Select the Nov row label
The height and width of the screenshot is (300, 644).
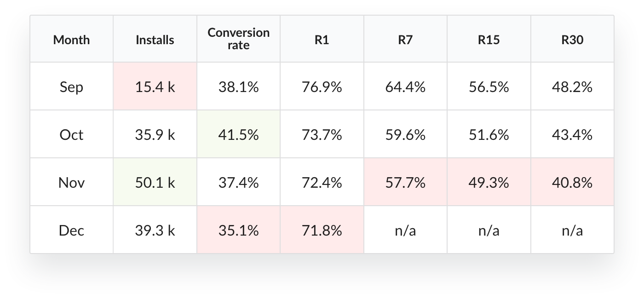click(x=71, y=182)
